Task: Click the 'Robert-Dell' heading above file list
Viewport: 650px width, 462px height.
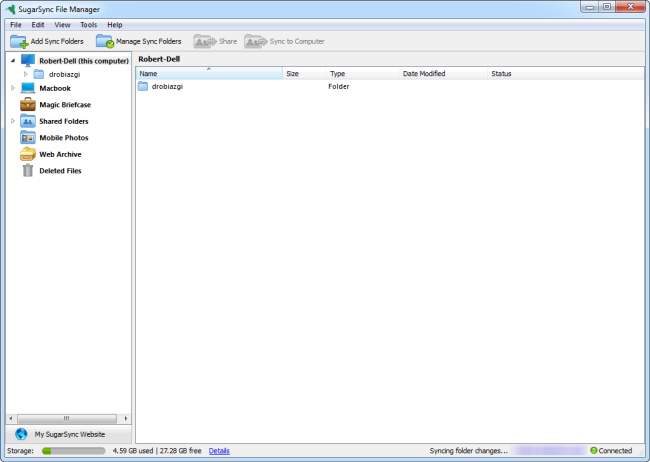Action: 159,59
